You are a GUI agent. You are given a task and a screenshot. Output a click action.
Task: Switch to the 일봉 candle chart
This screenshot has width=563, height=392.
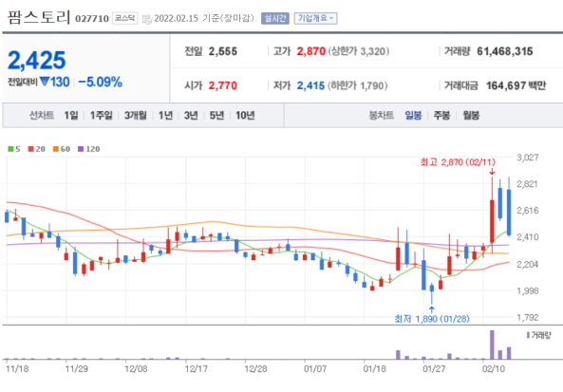tap(413, 115)
